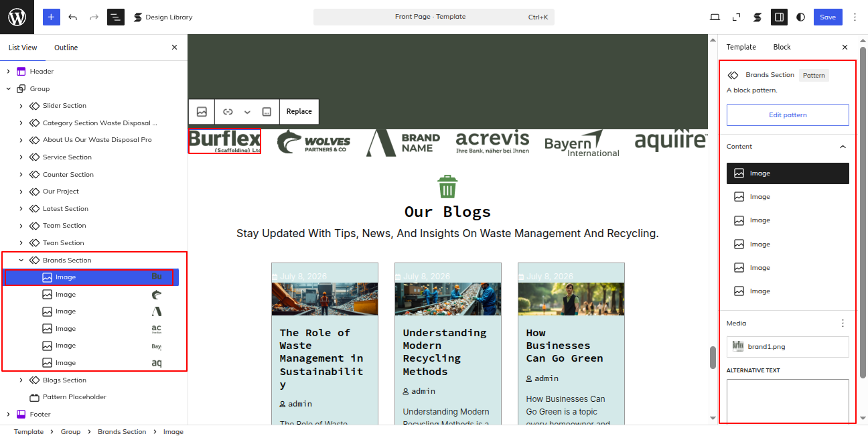Switch to the List View tab
The width and height of the screenshot is (868, 438).
(x=23, y=48)
